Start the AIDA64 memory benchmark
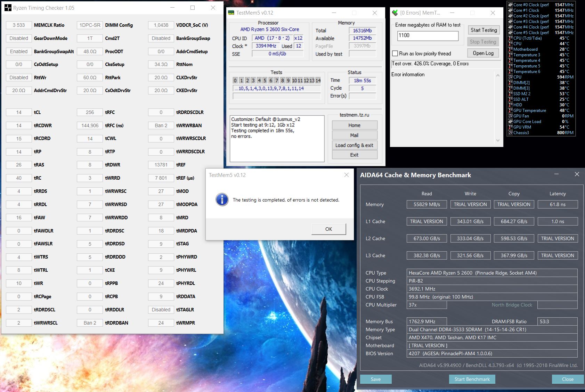The width and height of the screenshot is (585, 392). pyautogui.click(x=472, y=379)
